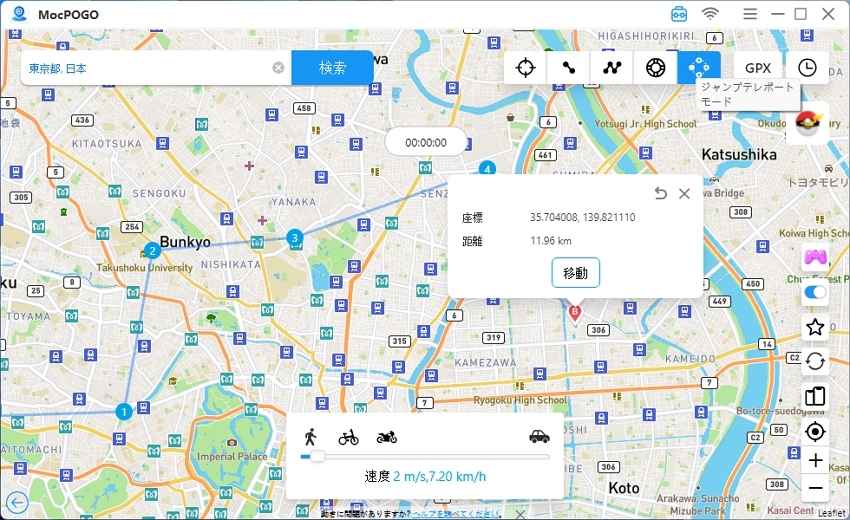Click the pink game controller icon
This screenshot has height=520, width=850.
click(x=815, y=257)
